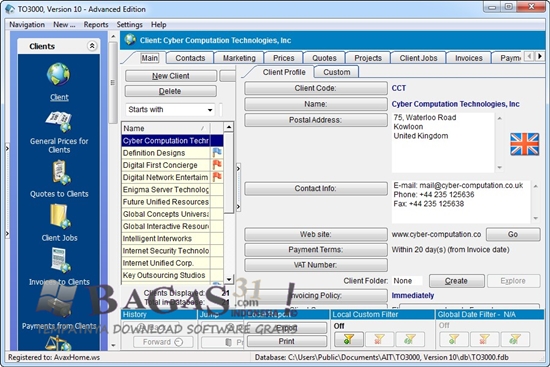
Task: Click the globe icon in Client header
Action: coord(130,40)
